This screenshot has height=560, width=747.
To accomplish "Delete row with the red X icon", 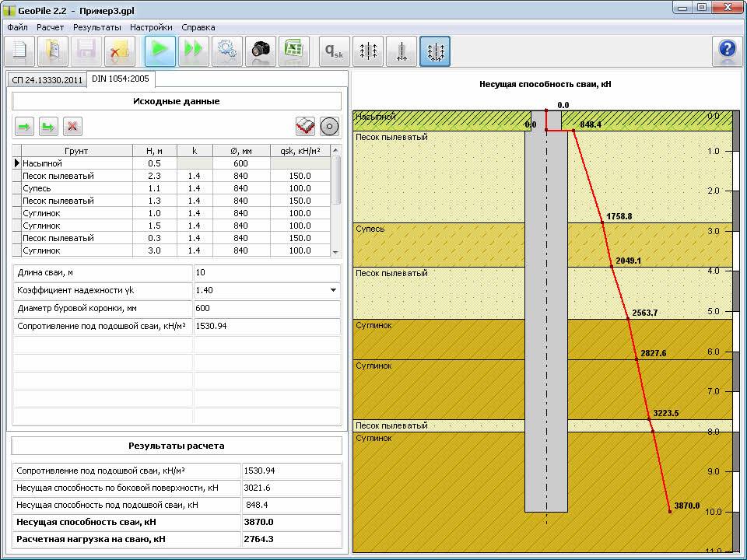I will 72,127.
